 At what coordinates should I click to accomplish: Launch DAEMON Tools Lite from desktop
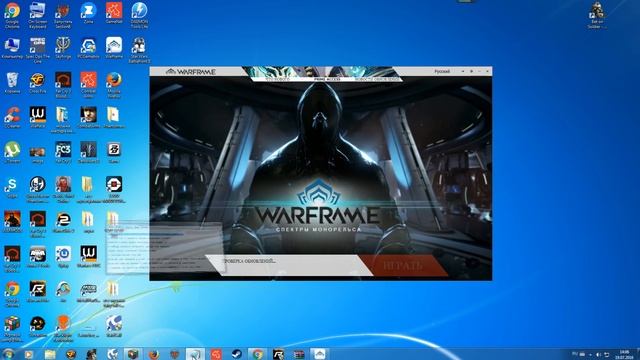click(140, 16)
